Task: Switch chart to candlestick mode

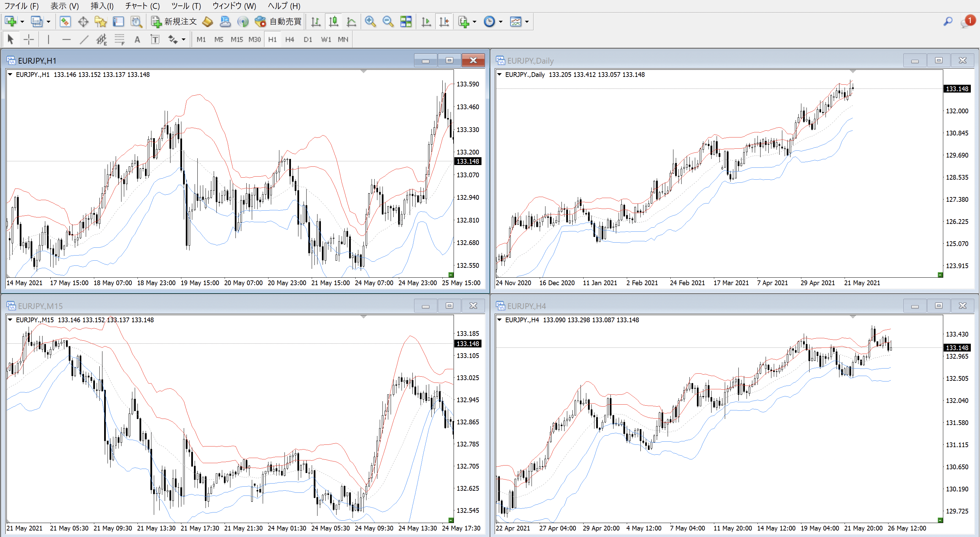Action: (333, 22)
